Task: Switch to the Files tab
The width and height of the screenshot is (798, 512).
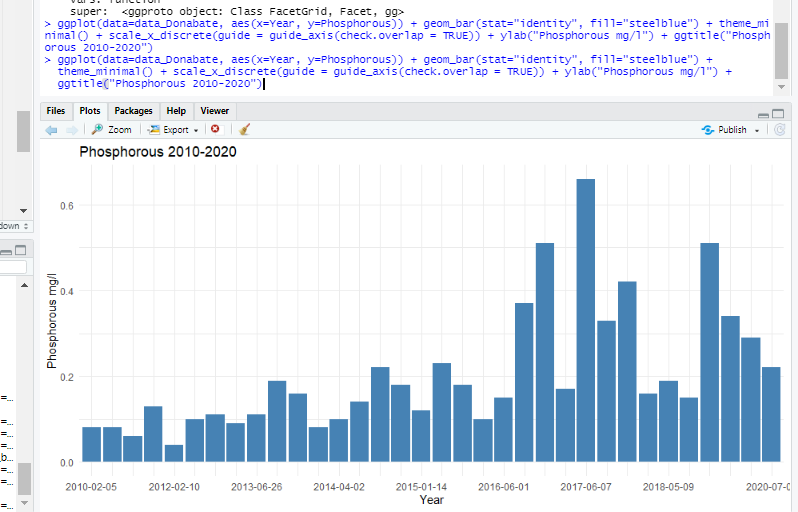Action: (56, 111)
